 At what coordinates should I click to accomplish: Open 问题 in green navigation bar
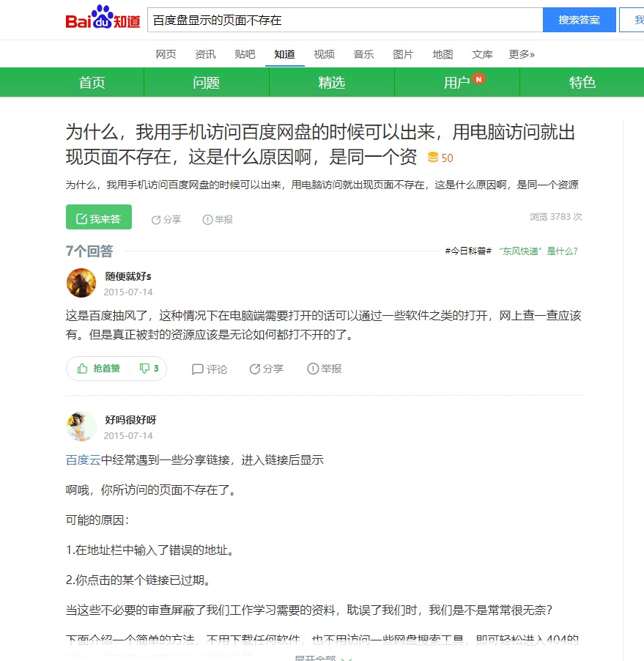point(206,82)
